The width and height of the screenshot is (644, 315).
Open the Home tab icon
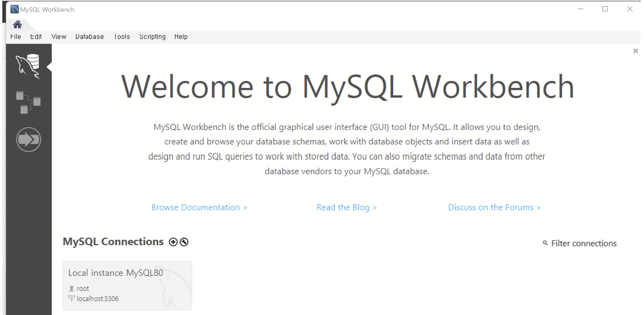17,25
